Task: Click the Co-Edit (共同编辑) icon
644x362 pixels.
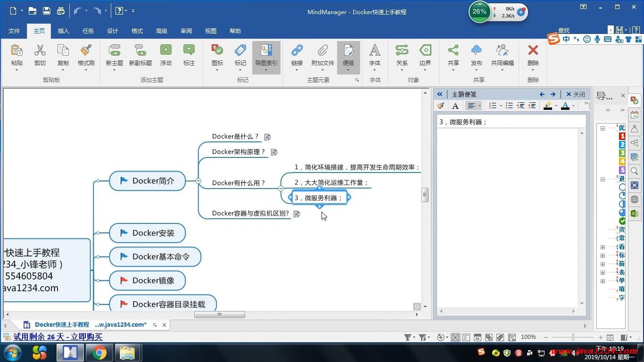Action: (503, 50)
